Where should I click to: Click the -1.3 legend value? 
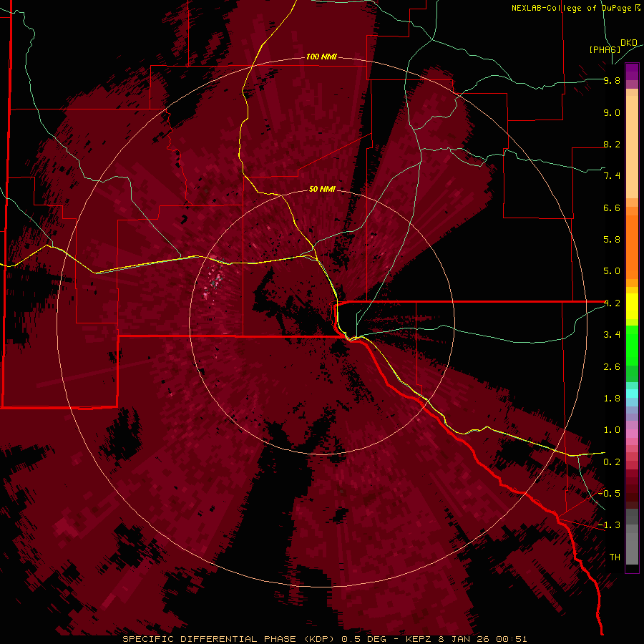pyautogui.click(x=609, y=525)
